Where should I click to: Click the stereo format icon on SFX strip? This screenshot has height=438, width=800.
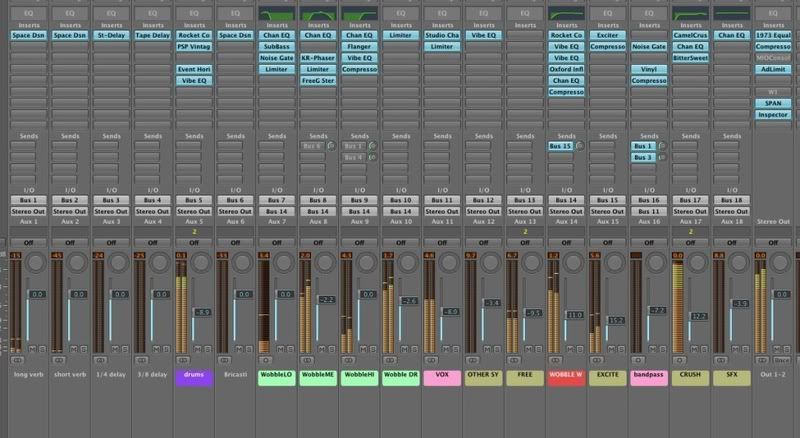[x=720, y=360]
